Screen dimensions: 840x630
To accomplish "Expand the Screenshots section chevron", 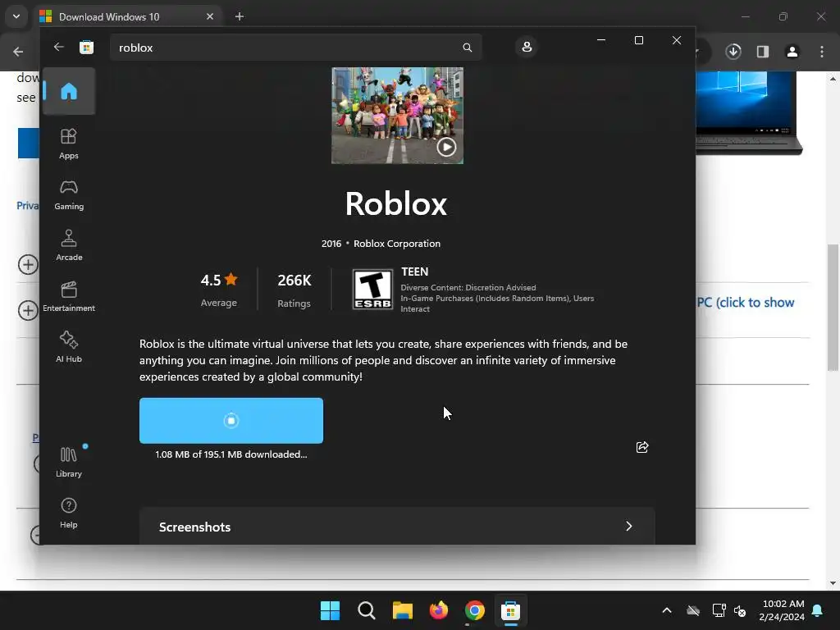I will point(629,527).
